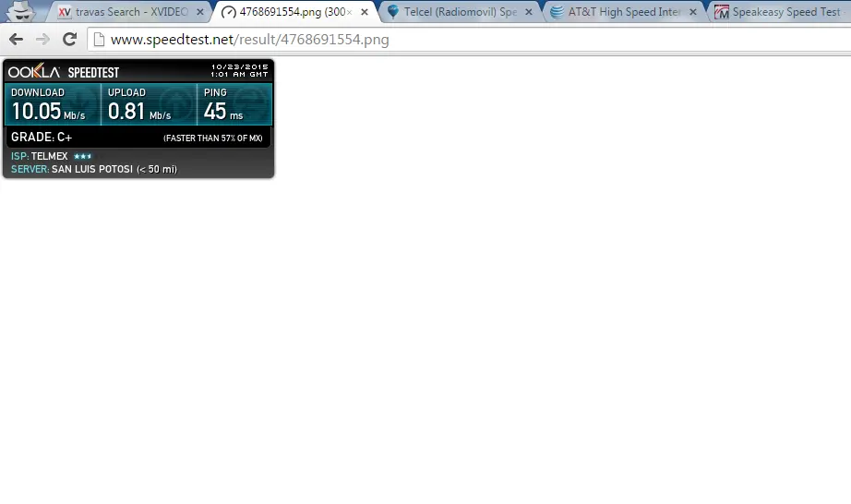Viewport: 851px width, 504px height.
Task: Click the DOWNLOAD label
Action: [38, 92]
